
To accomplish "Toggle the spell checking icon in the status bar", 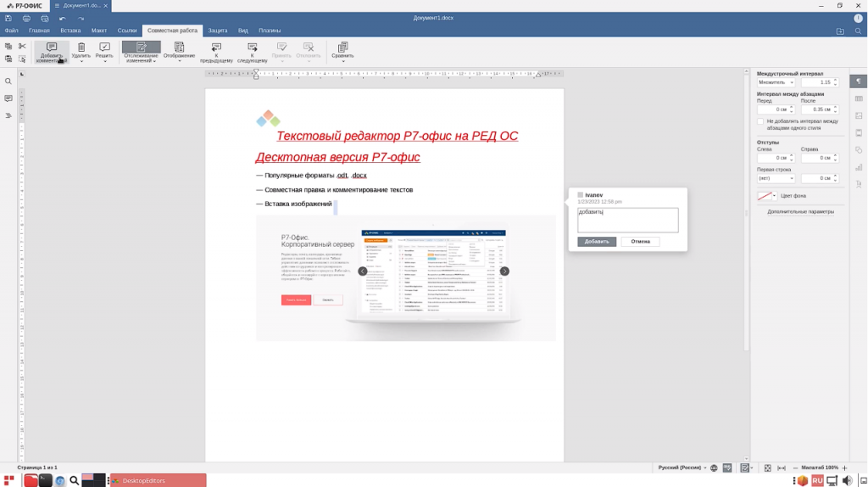I will pyautogui.click(x=727, y=468).
